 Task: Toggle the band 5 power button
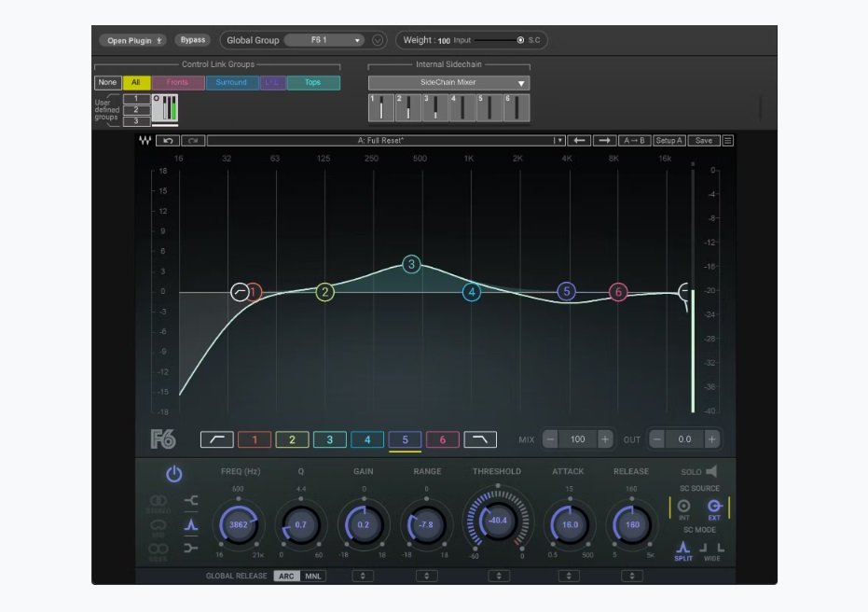point(173,474)
